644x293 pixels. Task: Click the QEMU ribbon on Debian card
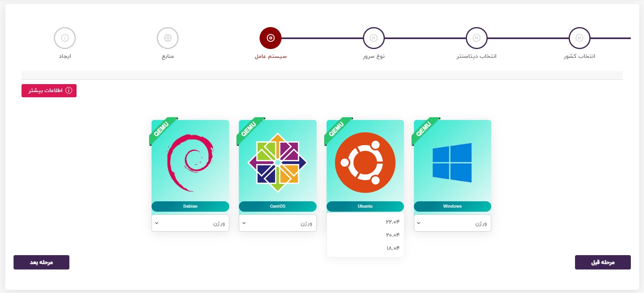pos(162,130)
